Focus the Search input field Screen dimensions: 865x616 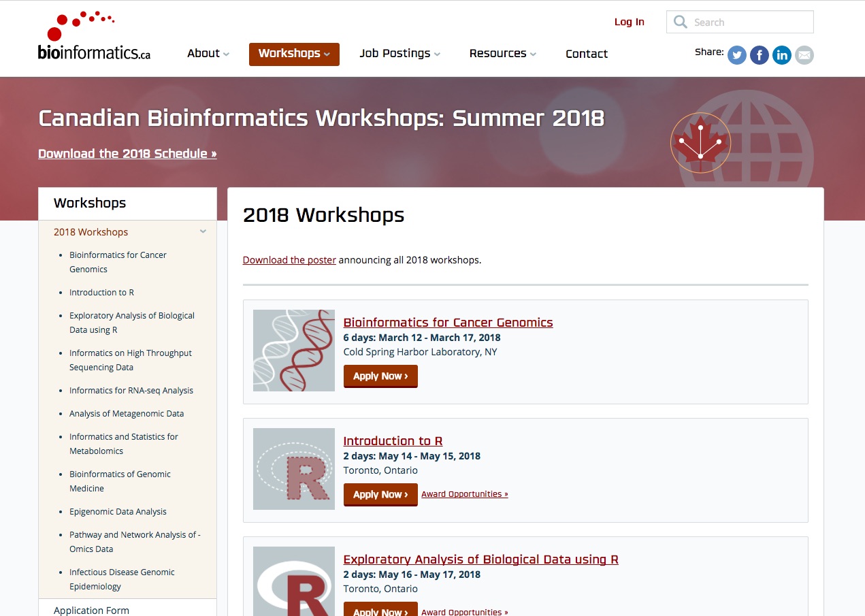749,22
